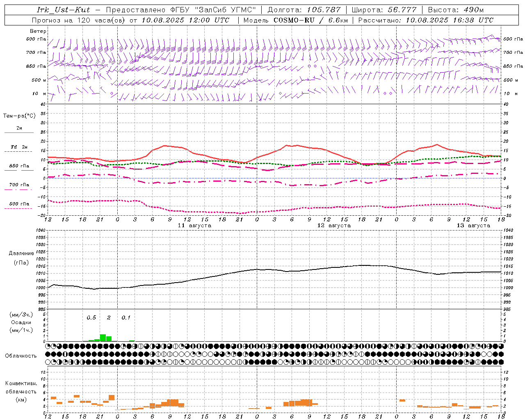Click the dash-dot line sample under temperature 700 гПа
The width and height of the screenshot is (525, 420).
point(18,190)
